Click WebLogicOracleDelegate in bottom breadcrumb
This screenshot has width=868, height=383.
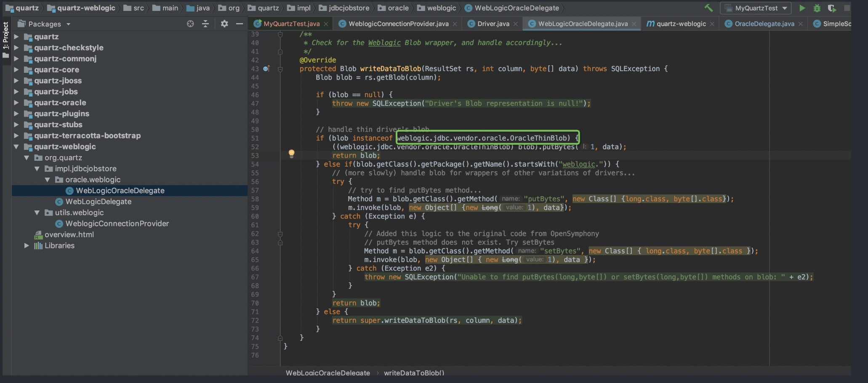tap(328, 373)
